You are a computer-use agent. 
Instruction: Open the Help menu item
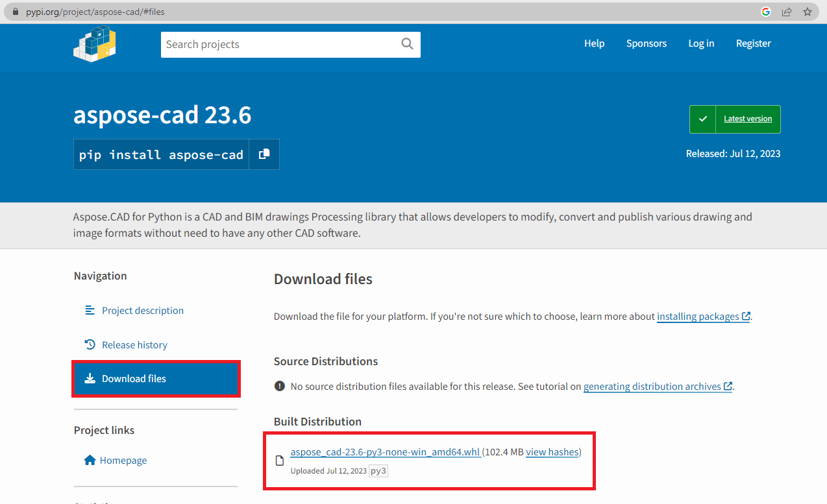[x=594, y=43]
